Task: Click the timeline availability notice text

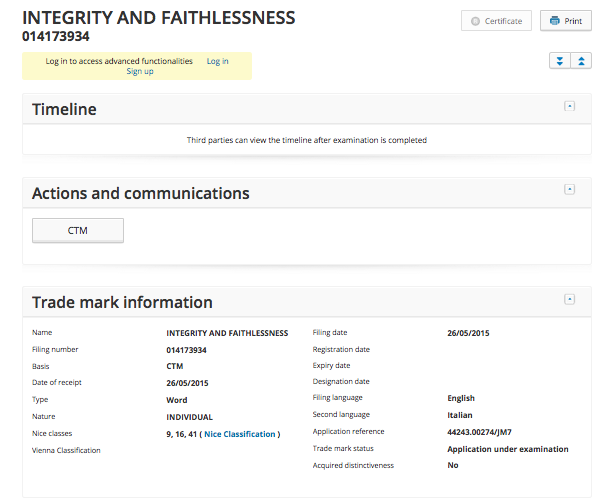Action: point(306,140)
